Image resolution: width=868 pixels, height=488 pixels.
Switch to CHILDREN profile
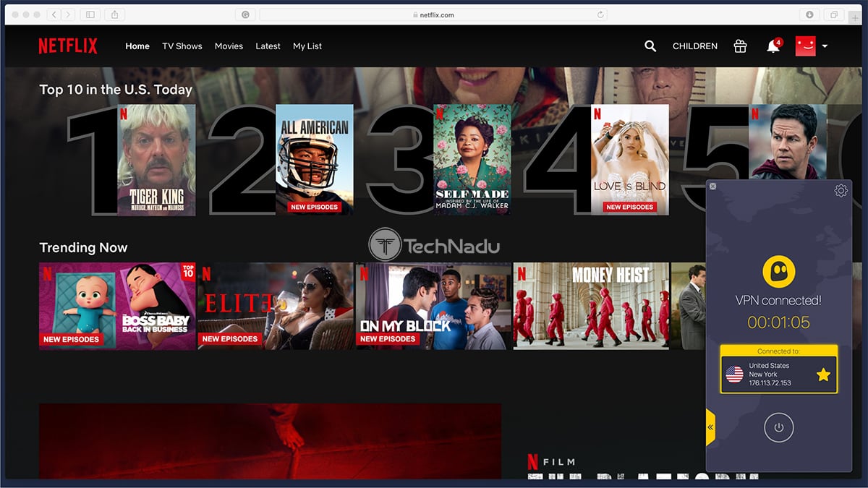click(x=695, y=46)
